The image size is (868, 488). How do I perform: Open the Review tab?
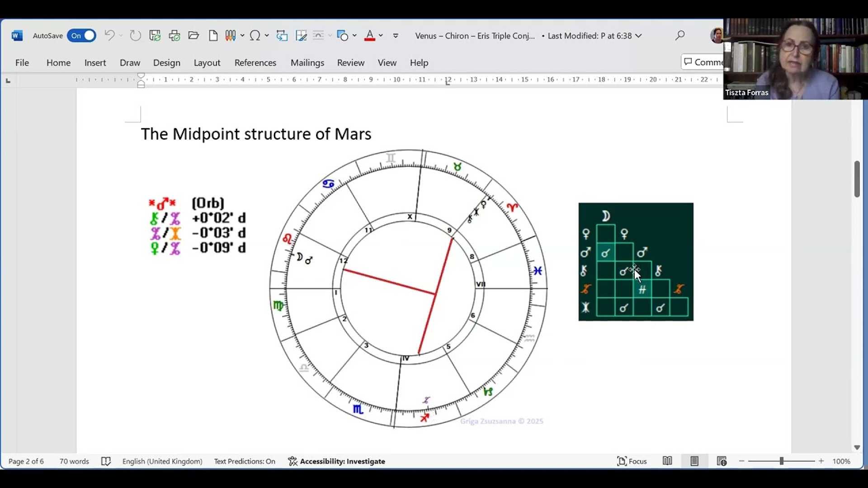pyautogui.click(x=350, y=63)
